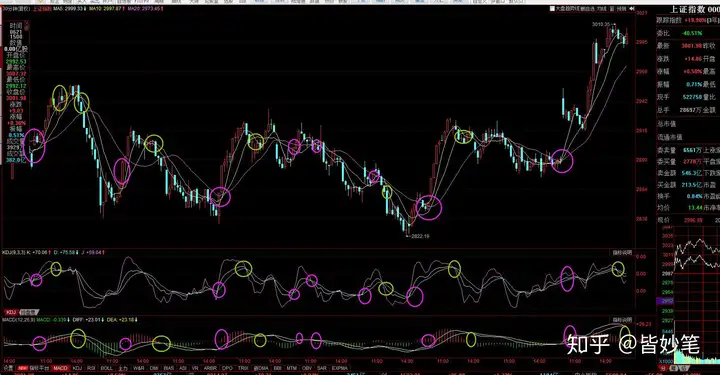Select the RSI indicator tab
The image size is (720, 375).
(x=91, y=368)
